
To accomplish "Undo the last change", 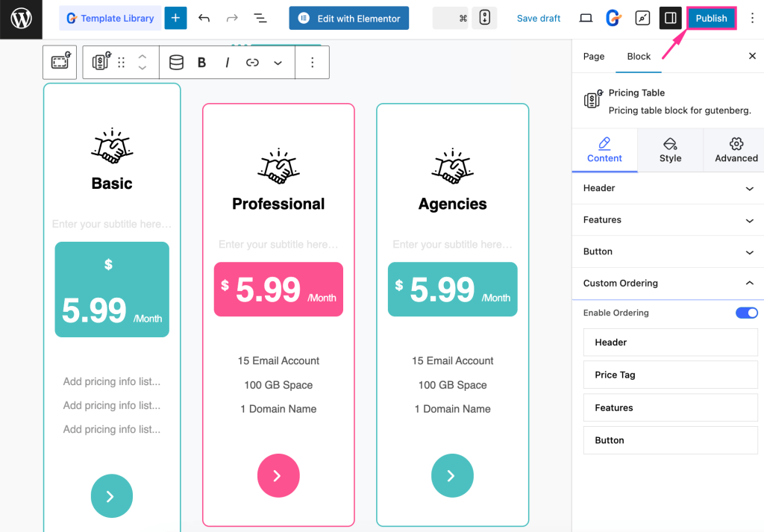I will click(204, 19).
